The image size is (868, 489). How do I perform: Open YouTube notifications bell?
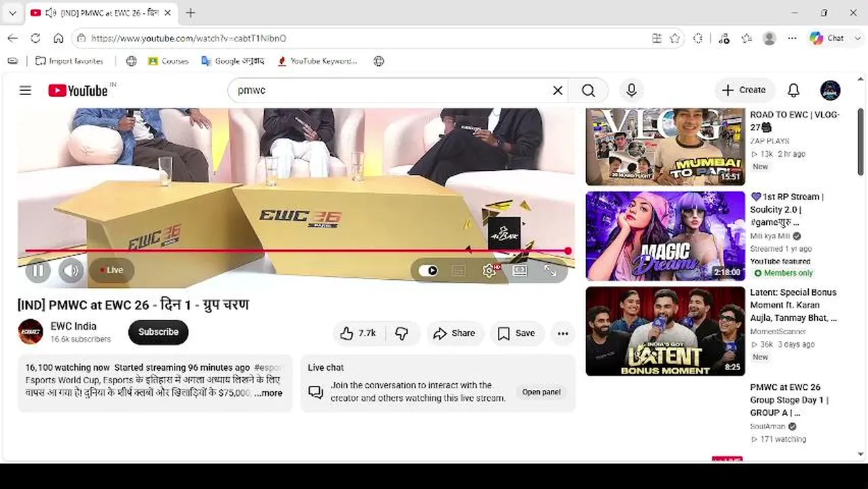[x=793, y=90]
